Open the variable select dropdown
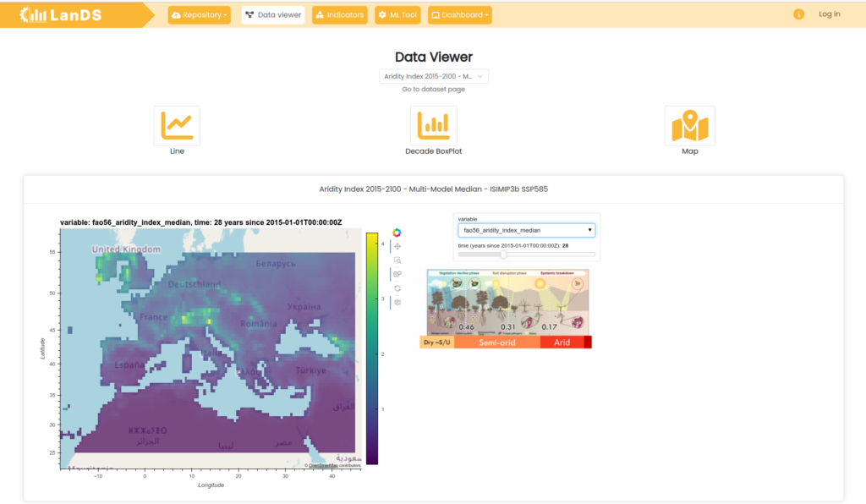The width and height of the screenshot is (866, 504). (526, 230)
